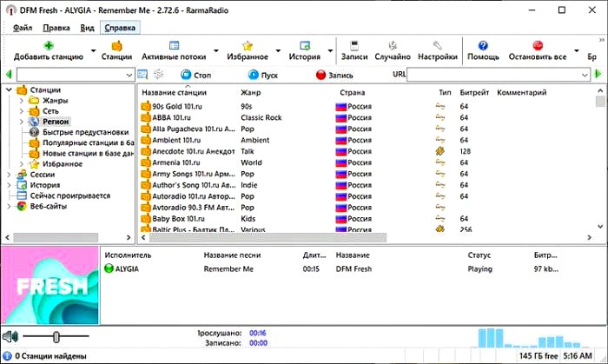This screenshot has width=608, height=364.
Task: Click the Russia flag in ABBA 101.ru row
Action: tap(340, 117)
